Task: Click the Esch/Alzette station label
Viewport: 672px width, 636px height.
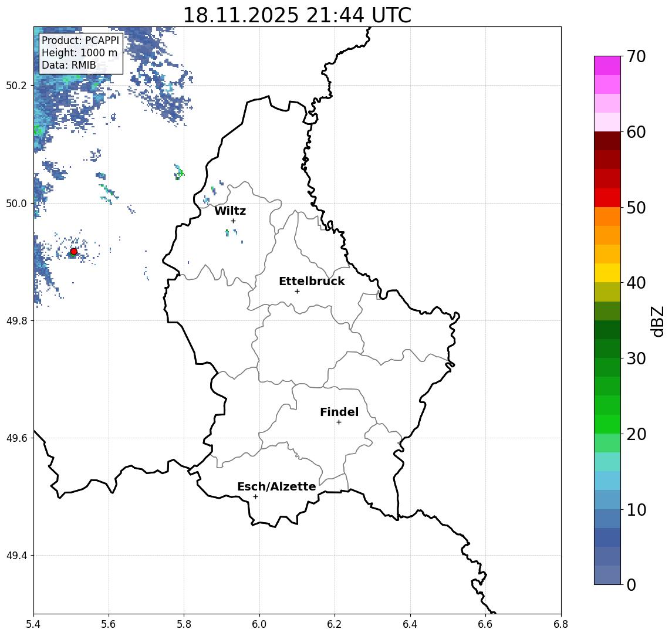Action: pyautogui.click(x=276, y=486)
